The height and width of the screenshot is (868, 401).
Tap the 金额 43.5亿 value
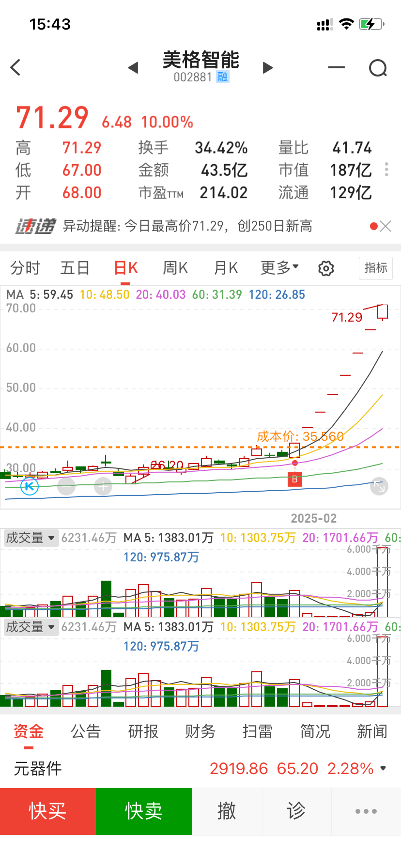coord(224,170)
